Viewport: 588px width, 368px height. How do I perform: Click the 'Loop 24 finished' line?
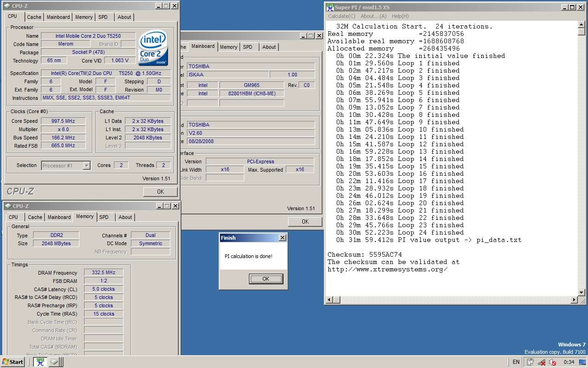(x=400, y=233)
